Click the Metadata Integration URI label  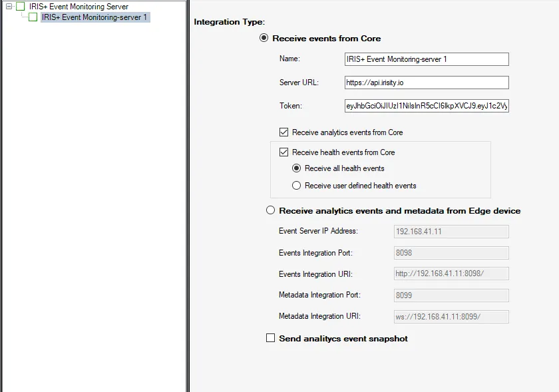(x=319, y=316)
